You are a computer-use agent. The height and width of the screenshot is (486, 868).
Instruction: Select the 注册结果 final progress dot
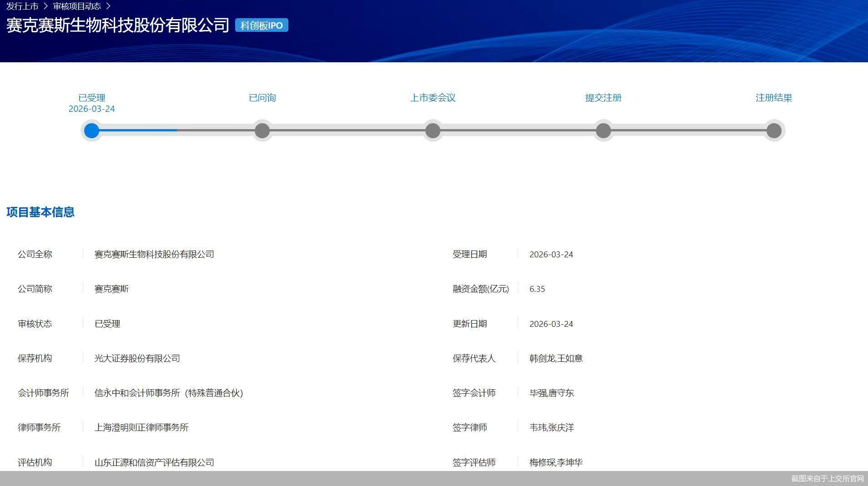pos(774,130)
